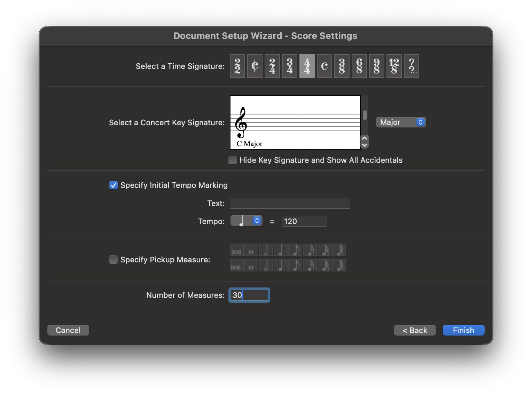Go back with the Back button

414,330
